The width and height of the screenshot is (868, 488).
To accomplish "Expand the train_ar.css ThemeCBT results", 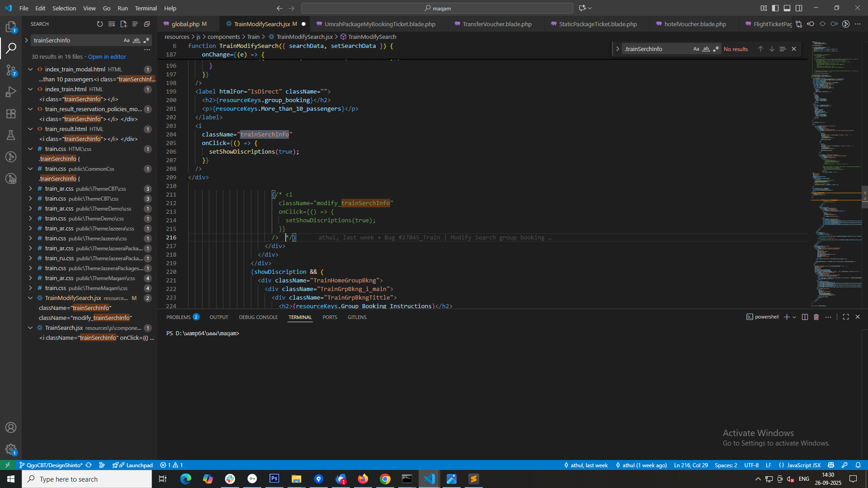I will (30, 189).
